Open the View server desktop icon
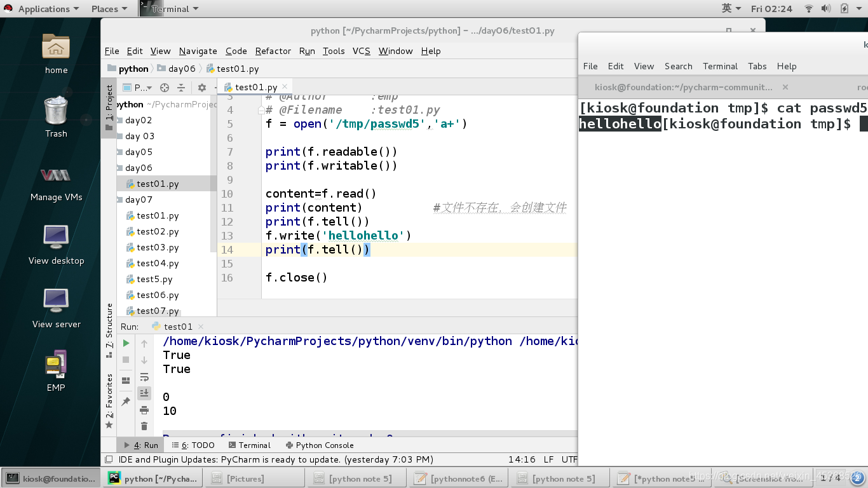The height and width of the screenshot is (488, 868). [56, 308]
